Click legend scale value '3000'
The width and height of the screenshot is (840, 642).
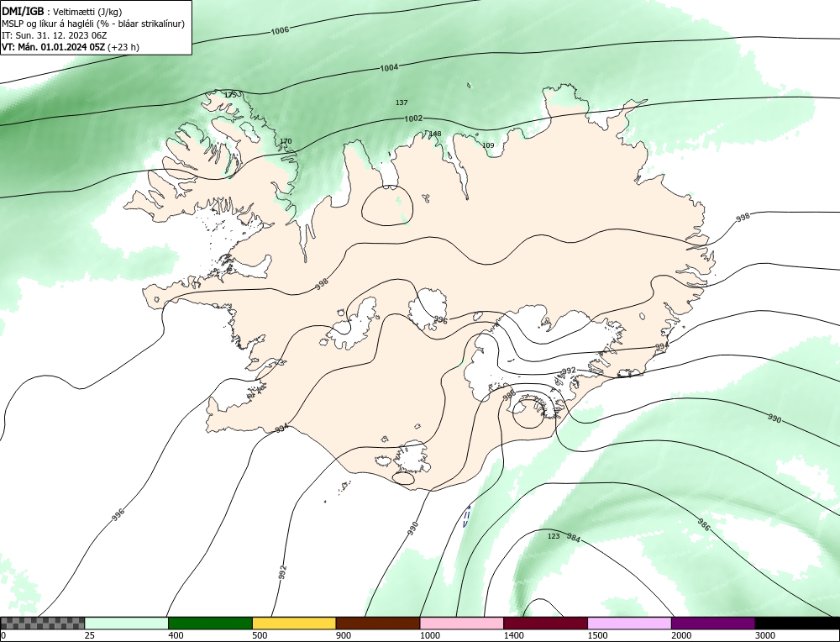click(765, 635)
